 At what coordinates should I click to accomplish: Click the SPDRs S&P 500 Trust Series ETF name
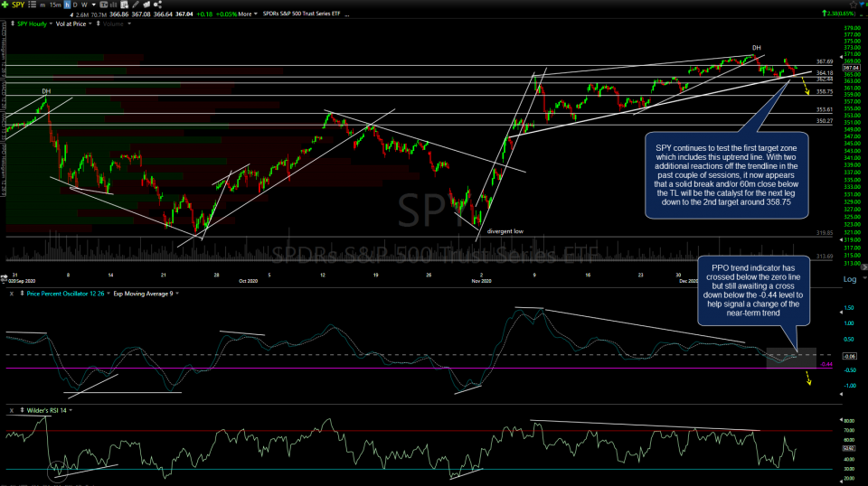(301, 14)
